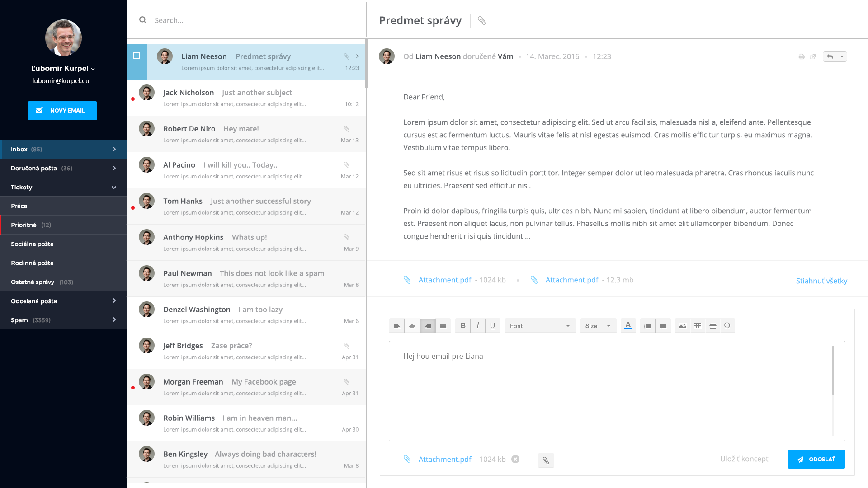Open the Size dropdown
This screenshot has width=868, height=488.
tap(598, 326)
